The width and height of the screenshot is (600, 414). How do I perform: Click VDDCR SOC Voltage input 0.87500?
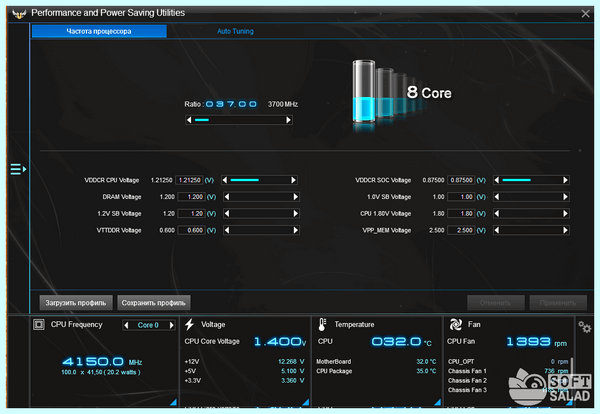pos(461,180)
